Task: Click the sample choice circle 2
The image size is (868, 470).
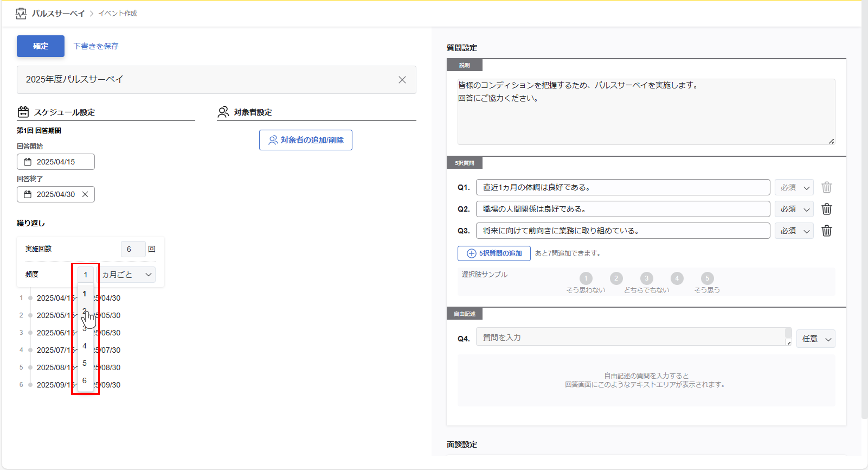Action: click(616, 279)
